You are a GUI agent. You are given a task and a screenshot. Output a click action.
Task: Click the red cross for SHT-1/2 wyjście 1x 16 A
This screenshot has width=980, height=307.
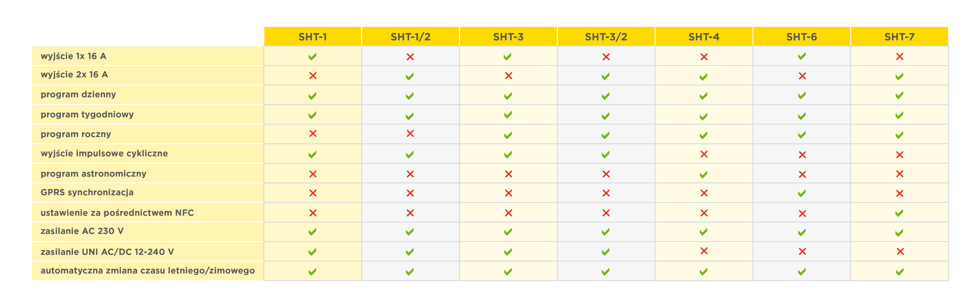point(410,57)
